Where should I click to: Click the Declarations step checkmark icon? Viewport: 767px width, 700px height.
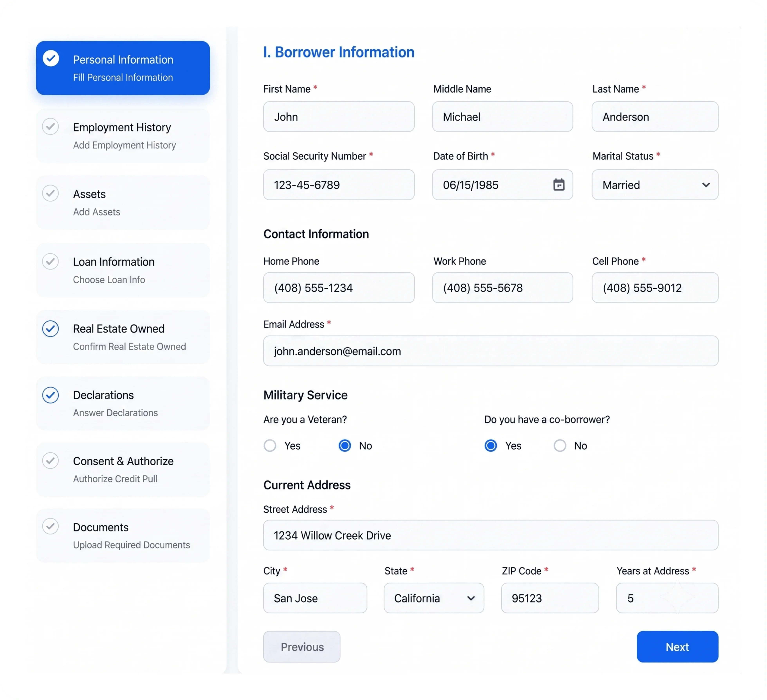pyautogui.click(x=50, y=395)
